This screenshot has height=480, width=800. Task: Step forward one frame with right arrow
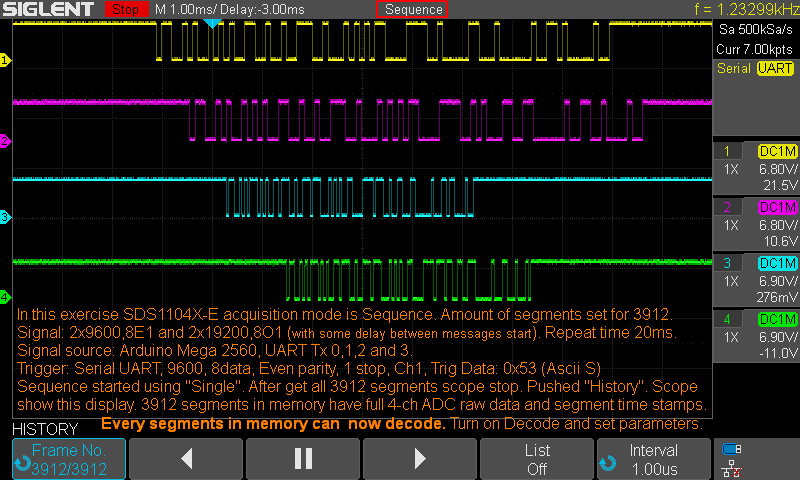pos(420,459)
